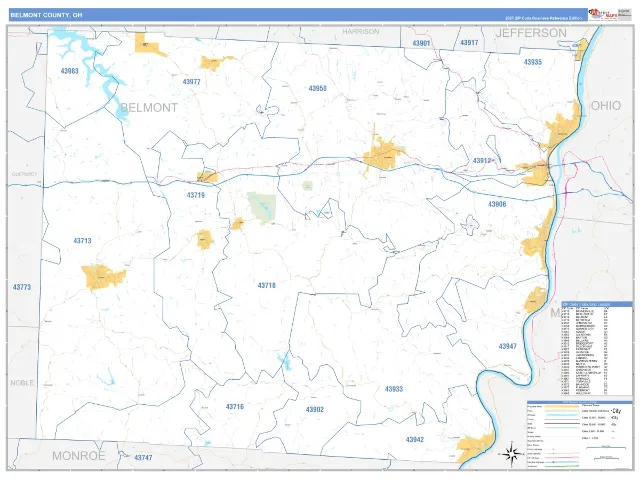Select ZIP code label 43773

(22, 287)
